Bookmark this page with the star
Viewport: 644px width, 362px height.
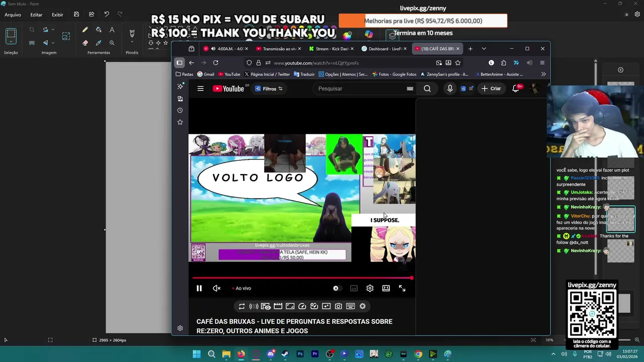coord(458,63)
